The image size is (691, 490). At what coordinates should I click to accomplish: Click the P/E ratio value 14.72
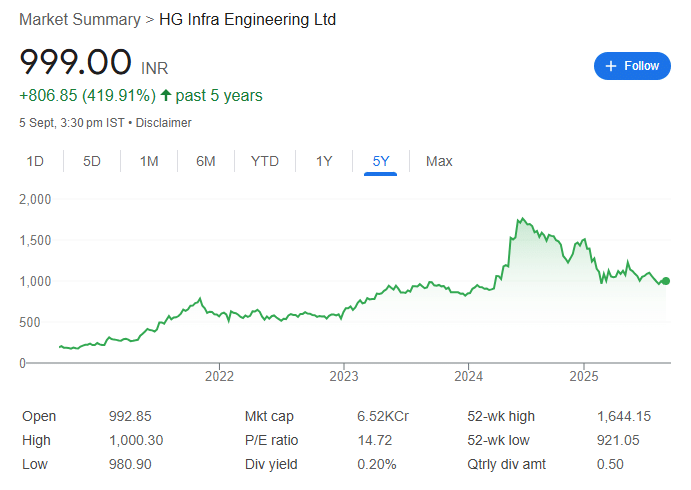point(375,440)
